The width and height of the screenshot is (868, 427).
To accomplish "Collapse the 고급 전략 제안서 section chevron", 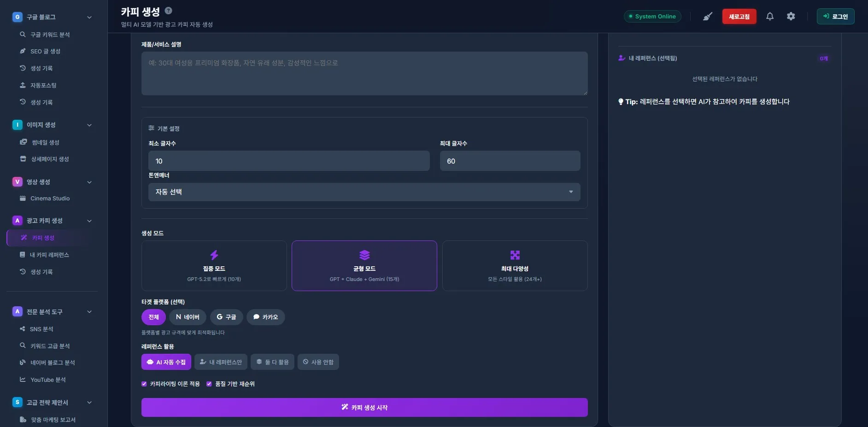I will coord(89,403).
